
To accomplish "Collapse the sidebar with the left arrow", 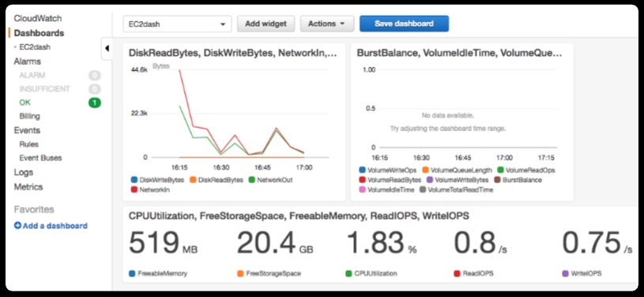I will 107,48.
